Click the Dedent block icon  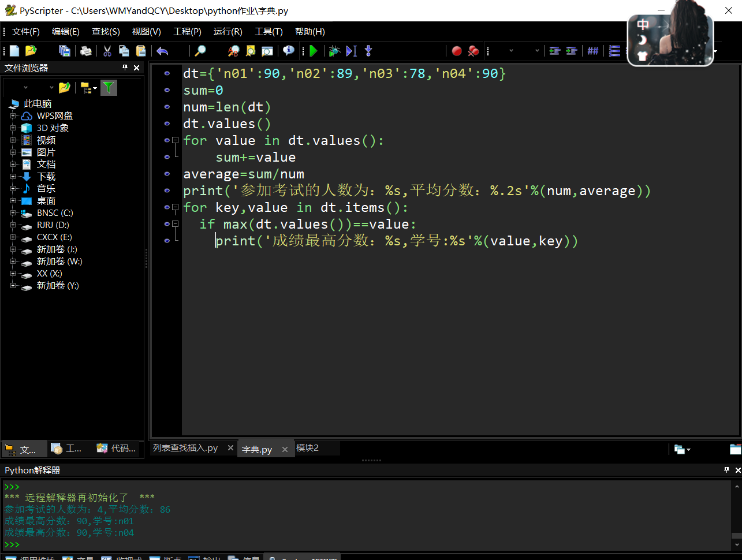(555, 51)
